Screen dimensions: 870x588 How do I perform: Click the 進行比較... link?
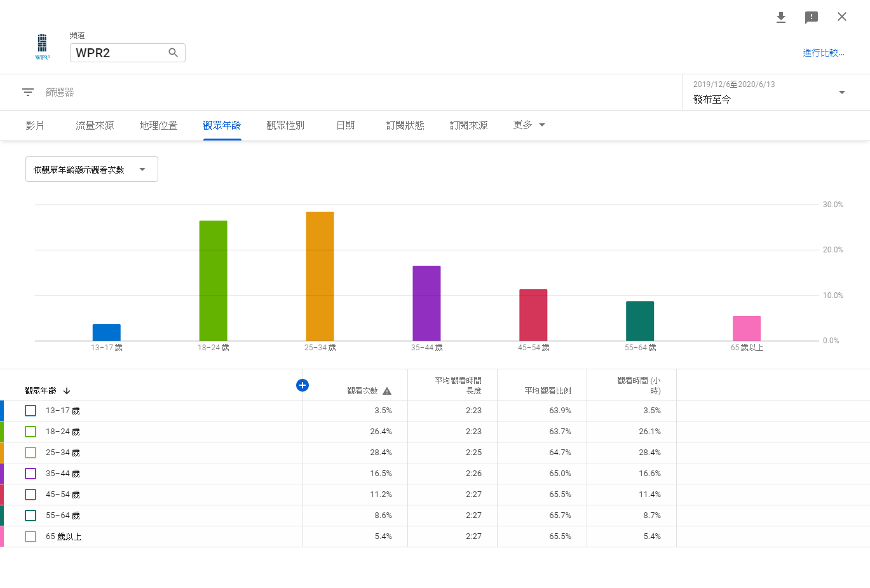pyautogui.click(x=823, y=53)
